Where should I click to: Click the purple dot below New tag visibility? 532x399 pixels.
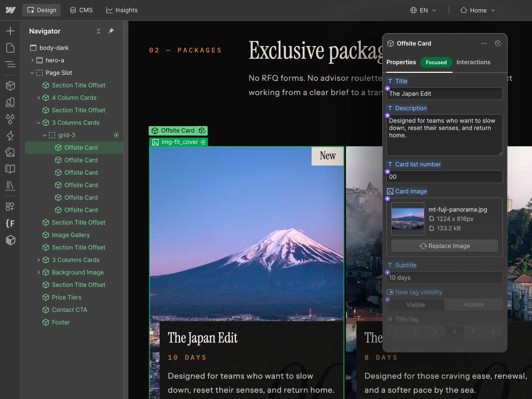click(387, 300)
